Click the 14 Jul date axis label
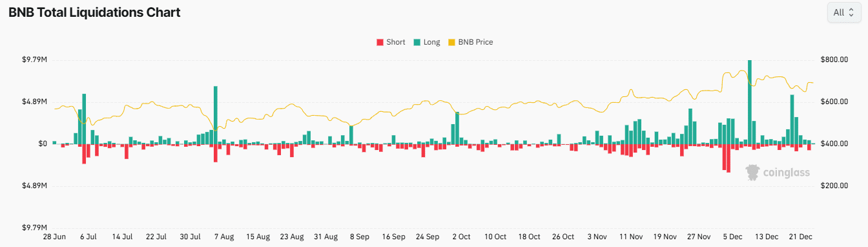 (x=122, y=237)
